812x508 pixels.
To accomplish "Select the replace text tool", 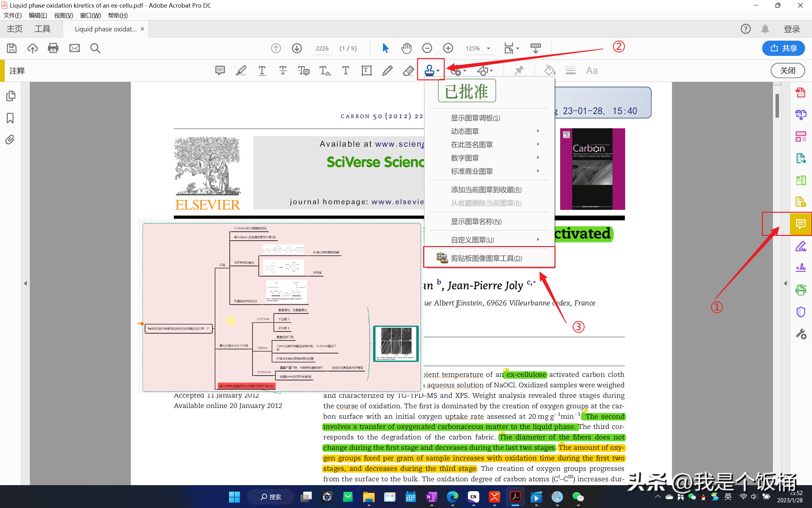I will point(304,70).
